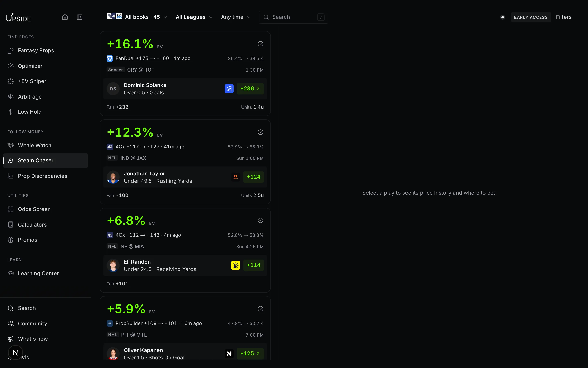588x368 pixels.
Task: Click the +124 odds button for Jonathan Taylor
Action: (253, 177)
